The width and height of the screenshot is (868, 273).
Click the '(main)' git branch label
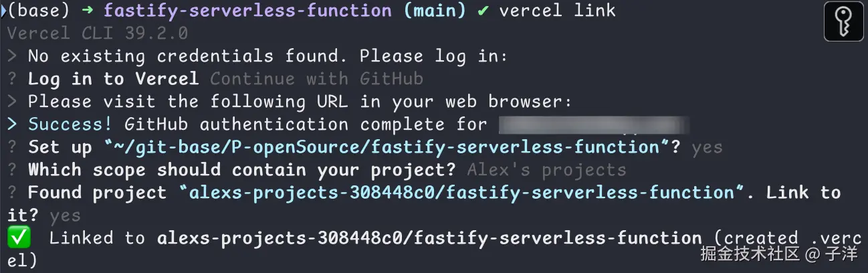(435, 11)
